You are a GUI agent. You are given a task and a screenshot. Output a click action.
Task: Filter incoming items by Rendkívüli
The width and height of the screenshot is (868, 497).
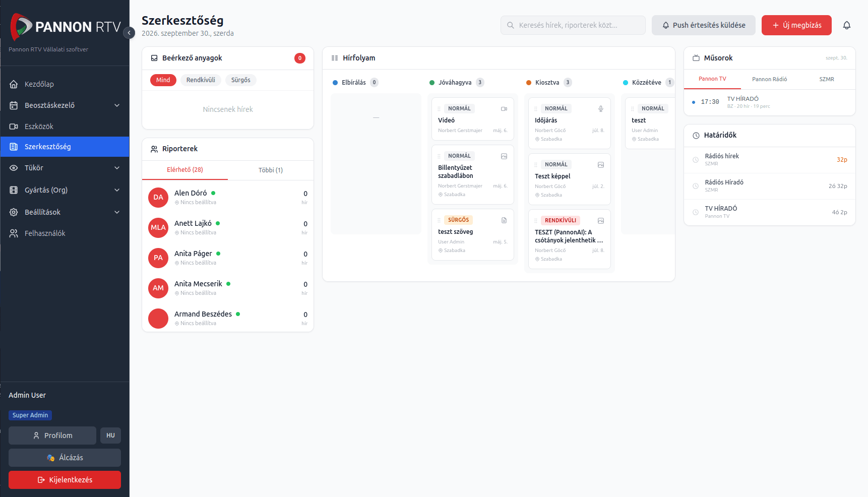click(x=201, y=80)
